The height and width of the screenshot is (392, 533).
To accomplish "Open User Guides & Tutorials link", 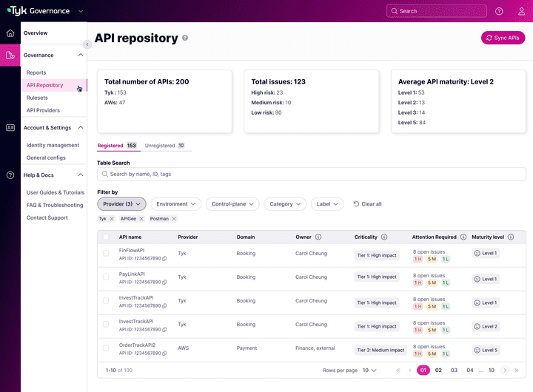I will tap(56, 192).
